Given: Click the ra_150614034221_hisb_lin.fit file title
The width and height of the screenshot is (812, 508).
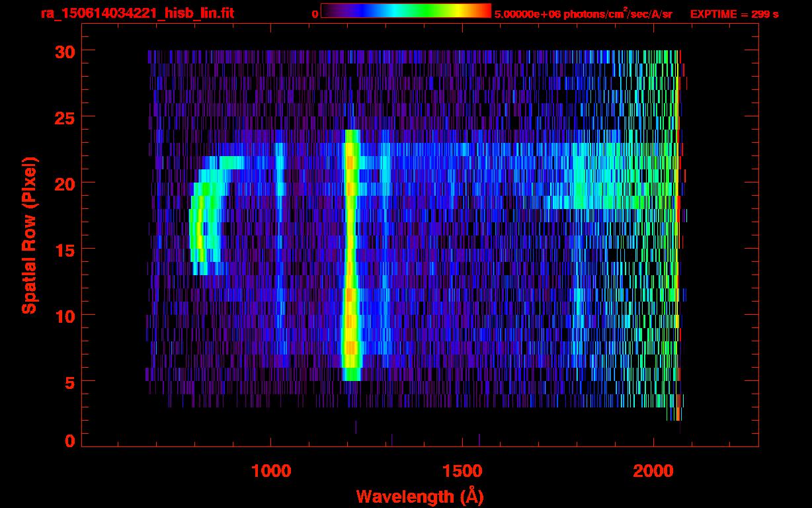Looking at the screenshot, I should [x=137, y=13].
